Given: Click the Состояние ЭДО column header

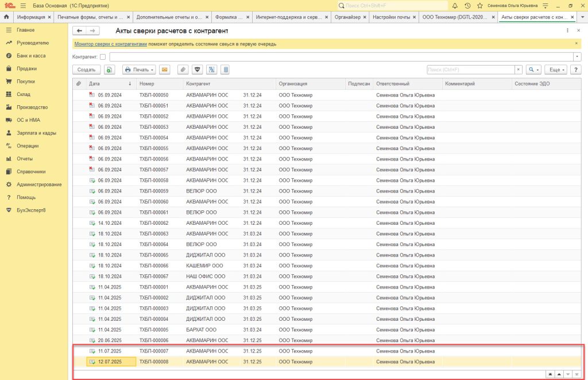Looking at the screenshot, I should coord(547,84).
